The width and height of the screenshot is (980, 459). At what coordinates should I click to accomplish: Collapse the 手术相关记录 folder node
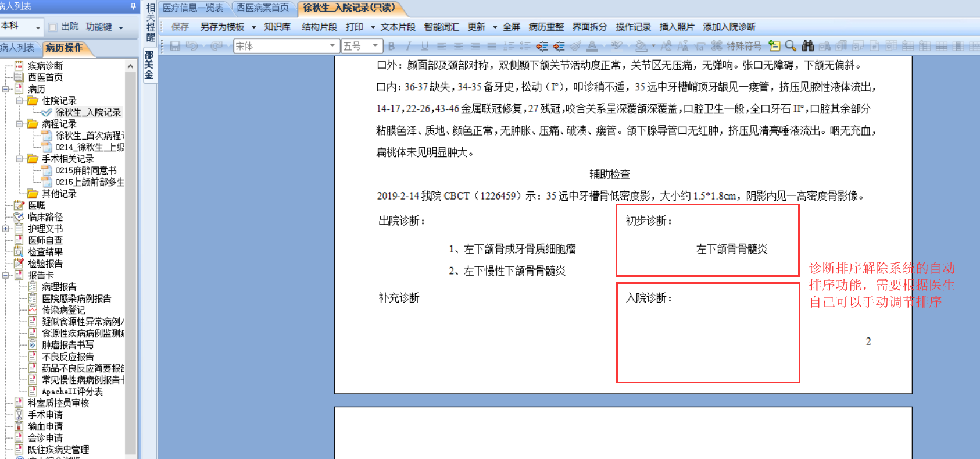(19, 159)
